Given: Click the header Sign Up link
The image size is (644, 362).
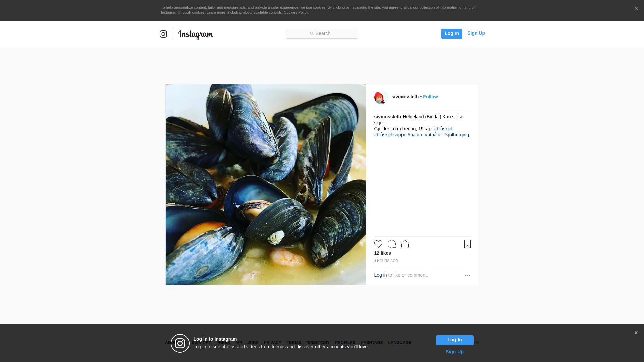Looking at the screenshot, I should coord(476,33).
